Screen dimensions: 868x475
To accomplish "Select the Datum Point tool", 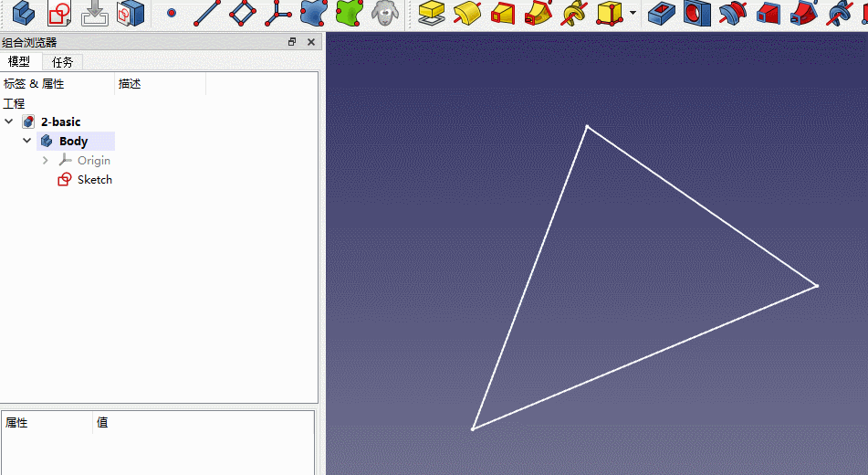I will tap(171, 14).
